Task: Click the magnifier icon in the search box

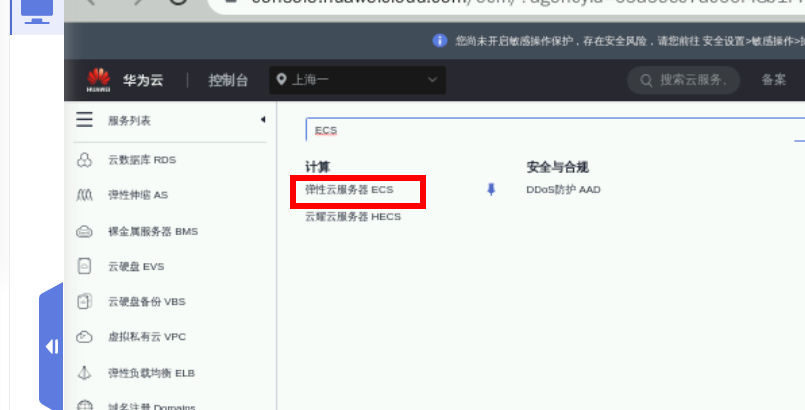Action: (x=646, y=81)
